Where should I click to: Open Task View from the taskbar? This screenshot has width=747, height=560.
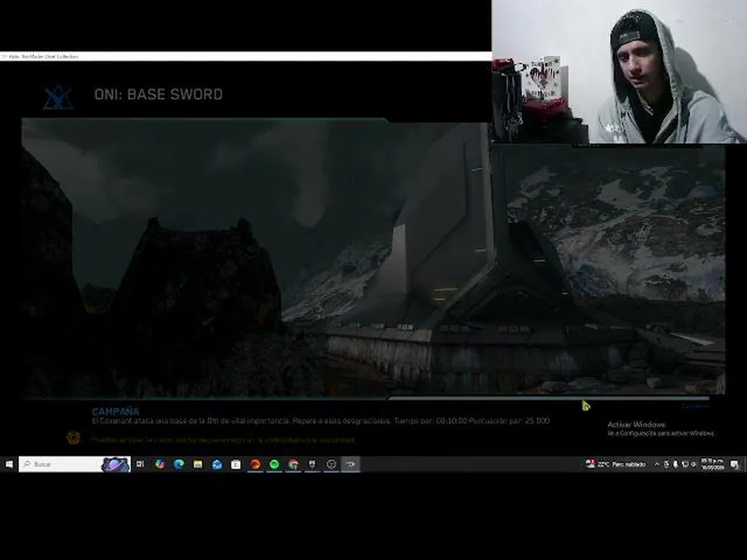[140, 464]
